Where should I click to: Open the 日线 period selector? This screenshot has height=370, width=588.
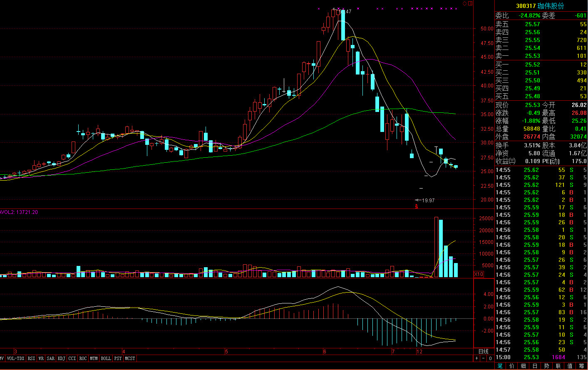click(x=483, y=352)
